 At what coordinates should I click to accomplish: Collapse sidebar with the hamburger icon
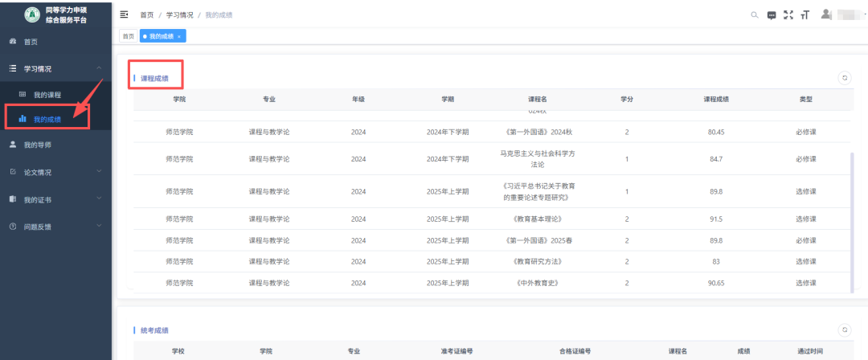(124, 15)
